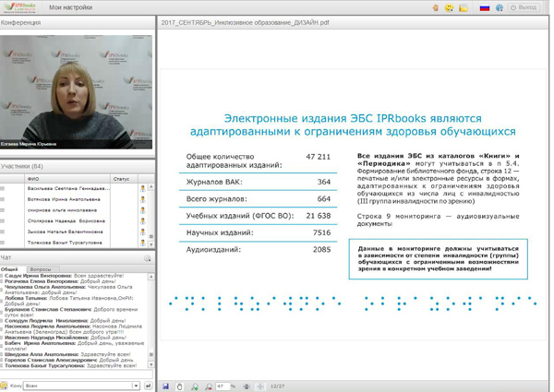Click chat scroll down arrow
Viewport: 554px width, 392px height.
click(151, 365)
